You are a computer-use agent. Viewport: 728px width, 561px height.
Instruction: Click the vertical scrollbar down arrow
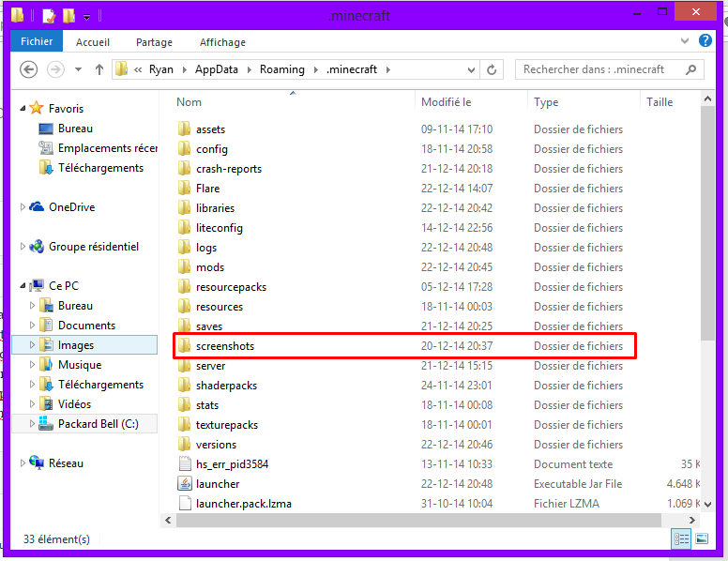point(707,505)
